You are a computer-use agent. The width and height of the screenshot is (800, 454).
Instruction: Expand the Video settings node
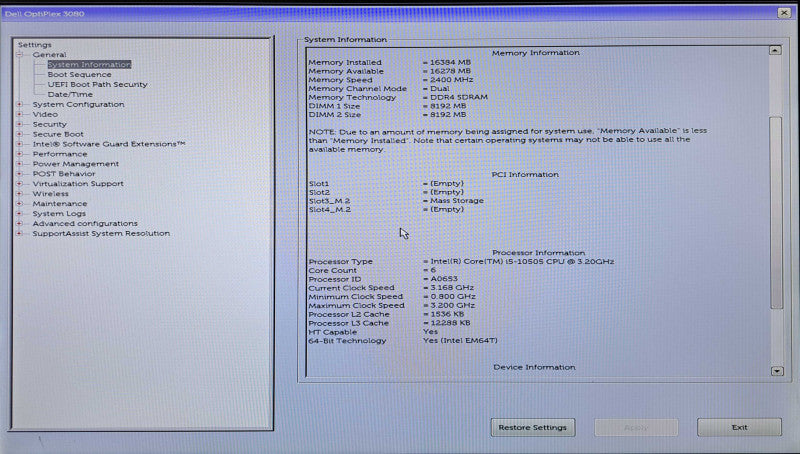coord(19,114)
